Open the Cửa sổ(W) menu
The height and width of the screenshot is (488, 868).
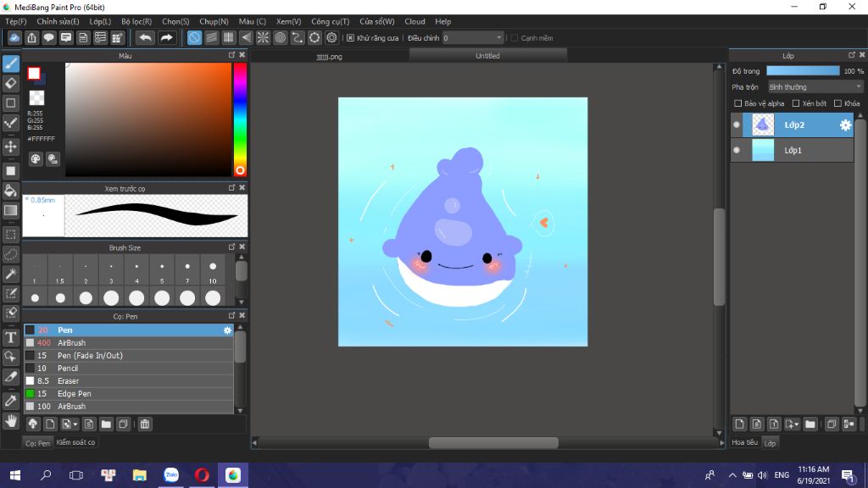coord(377,21)
